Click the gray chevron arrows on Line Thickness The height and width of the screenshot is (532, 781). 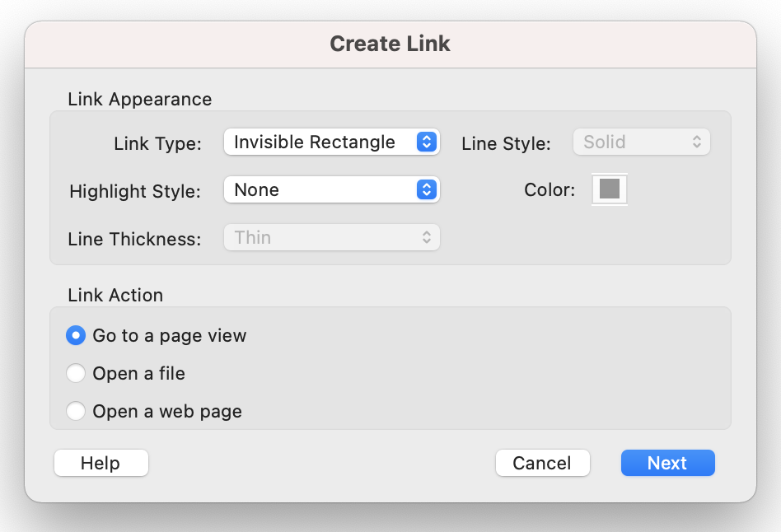[427, 237]
